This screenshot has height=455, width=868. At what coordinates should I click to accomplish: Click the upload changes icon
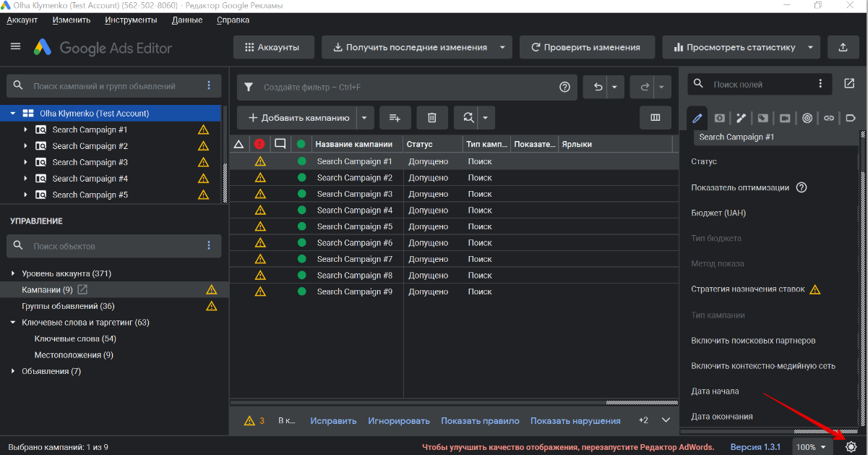click(843, 48)
